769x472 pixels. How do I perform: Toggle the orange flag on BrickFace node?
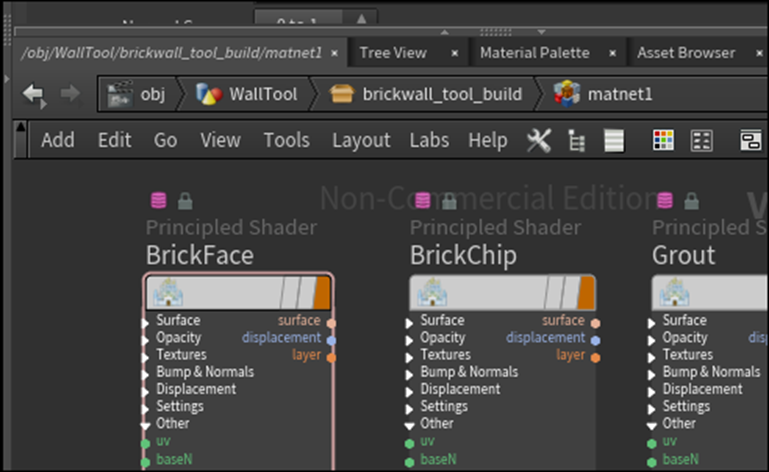(x=322, y=293)
